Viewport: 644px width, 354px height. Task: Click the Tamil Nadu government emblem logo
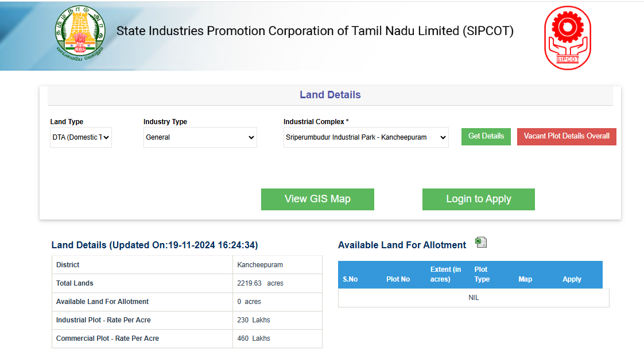click(x=80, y=33)
